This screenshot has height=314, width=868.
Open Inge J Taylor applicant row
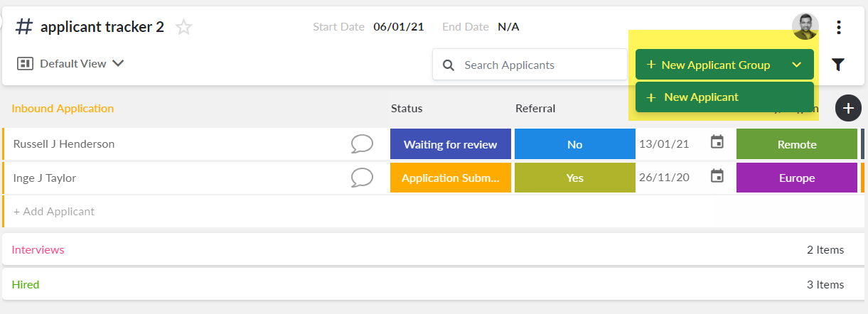pos(45,178)
